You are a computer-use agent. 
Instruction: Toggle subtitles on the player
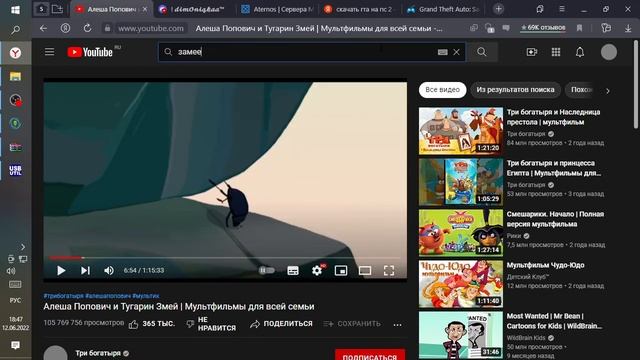(293, 270)
